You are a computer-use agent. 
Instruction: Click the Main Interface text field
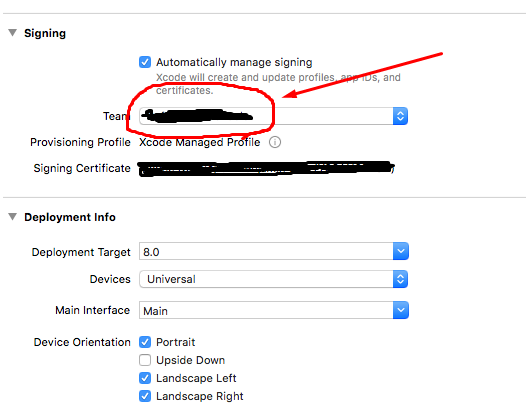click(266, 310)
